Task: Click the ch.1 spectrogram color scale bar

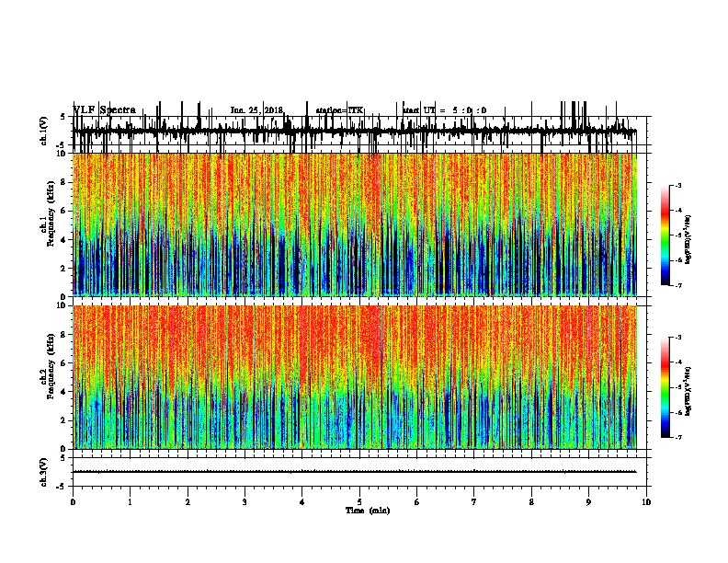Action: click(x=665, y=236)
